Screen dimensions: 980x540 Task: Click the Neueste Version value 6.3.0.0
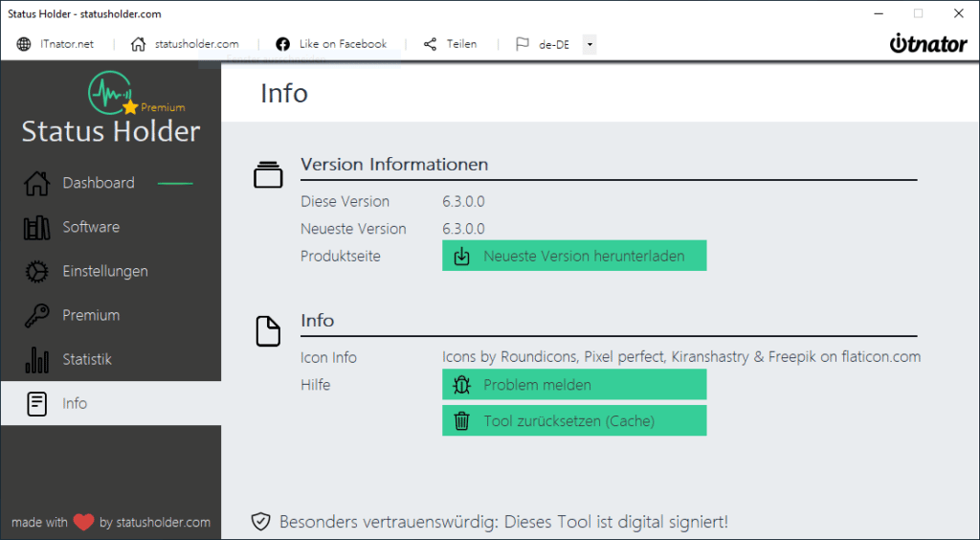click(463, 229)
